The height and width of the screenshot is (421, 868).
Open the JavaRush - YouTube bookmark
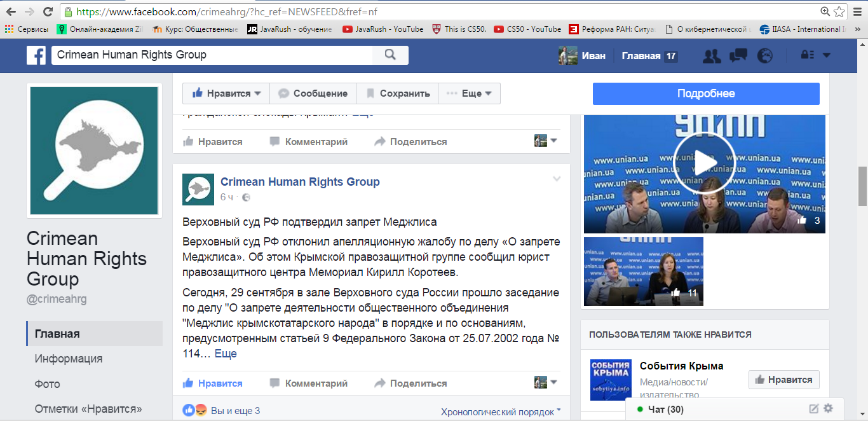coord(383,29)
